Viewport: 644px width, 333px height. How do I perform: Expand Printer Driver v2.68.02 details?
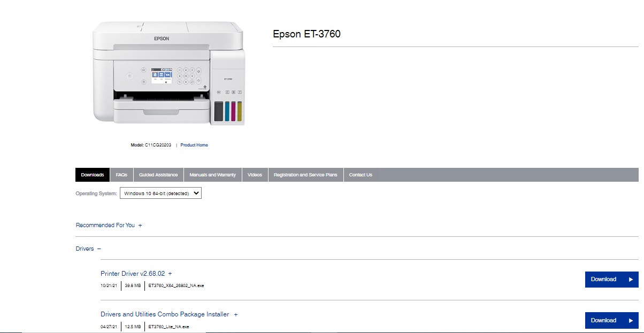(170, 273)
